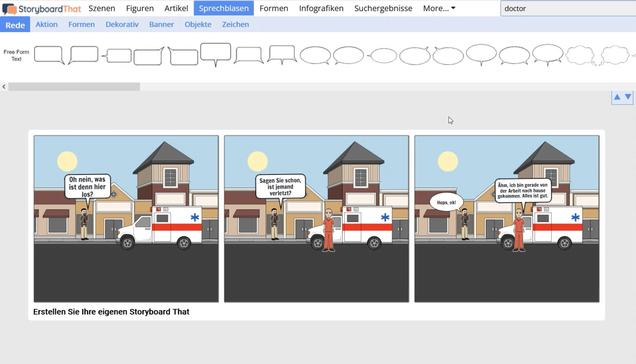Image resolution: width=636 pixels, height=364 pixels.
Task: Click the Figuren navigation item
Action: point(140,8)
